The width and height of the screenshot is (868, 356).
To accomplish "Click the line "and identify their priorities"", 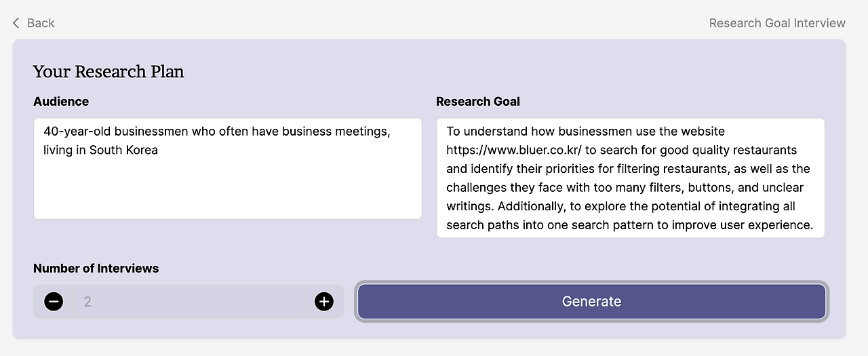I will click(x=628, y=169).
